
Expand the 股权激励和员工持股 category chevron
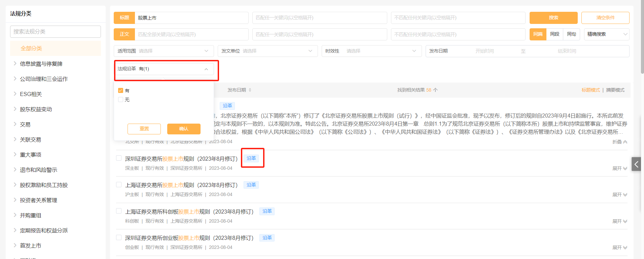[x=15, y=185]
